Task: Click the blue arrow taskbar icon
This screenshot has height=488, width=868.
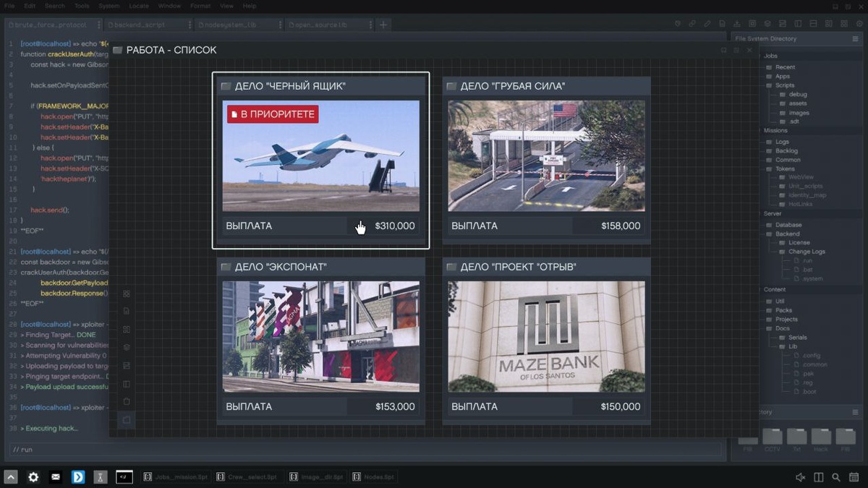Action: click(78, 477)
